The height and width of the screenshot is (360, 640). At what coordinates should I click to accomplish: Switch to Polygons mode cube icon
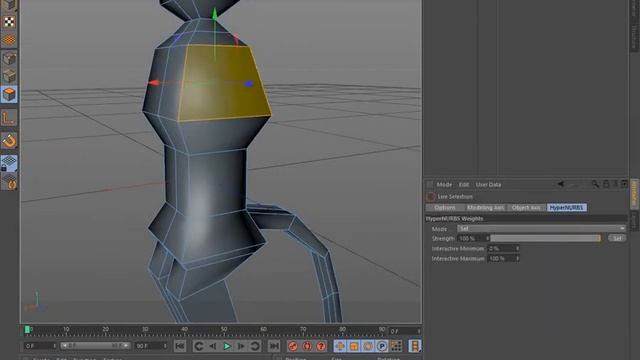click(x=9, y=94)
